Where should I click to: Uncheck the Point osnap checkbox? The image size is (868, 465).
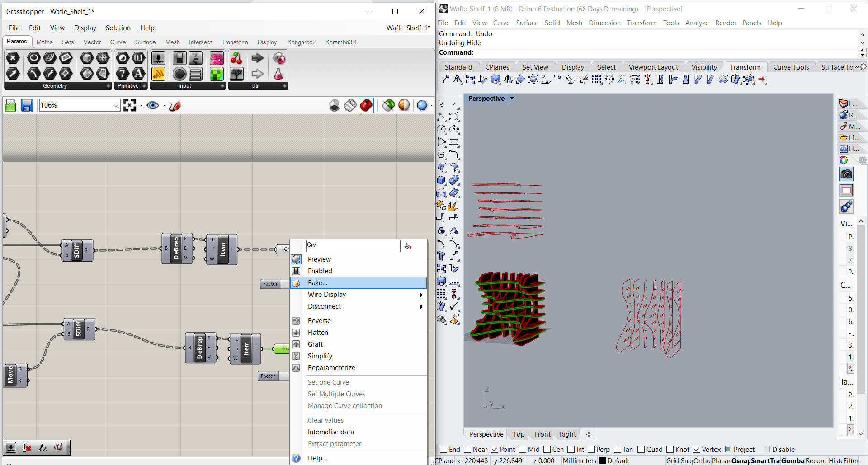495,449
